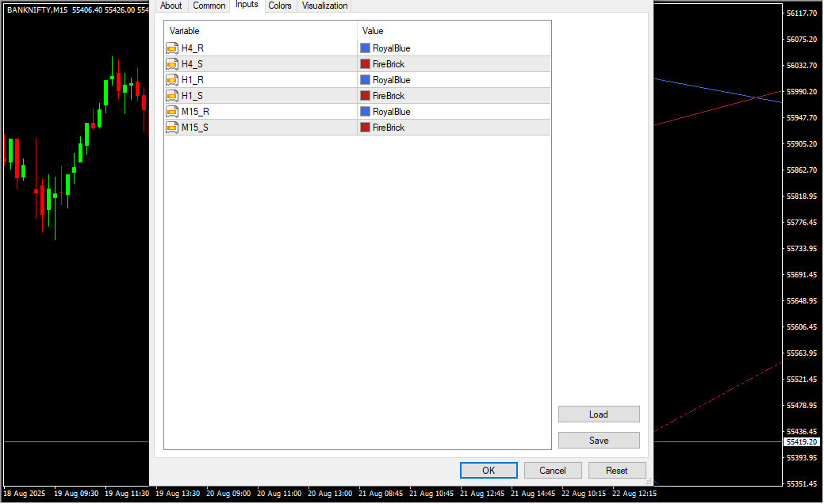The width and height of the screenshot is (824, 504).
Task: Select the H4_R RoyalBlue color swatch
Action: (x=366, y=48)
